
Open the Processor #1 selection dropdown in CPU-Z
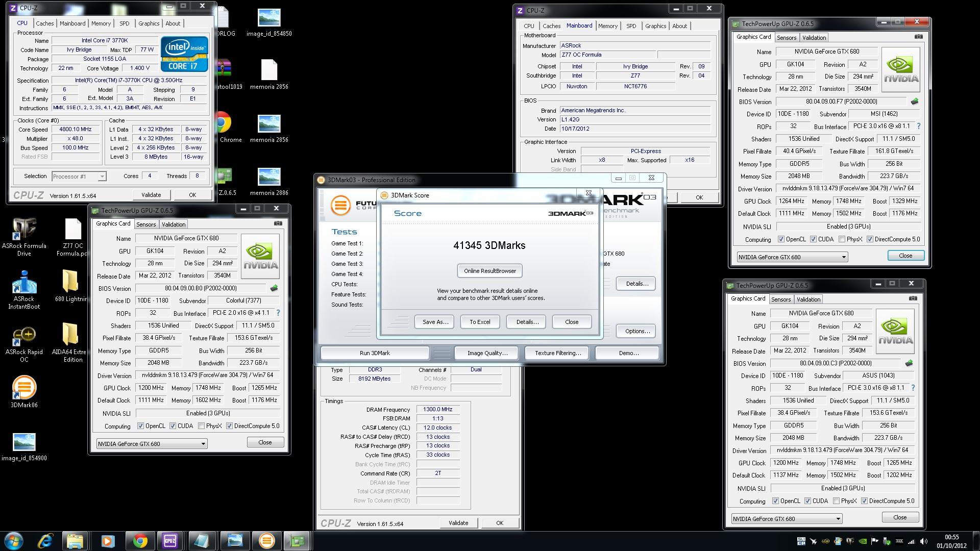click(x=79, y=176)
